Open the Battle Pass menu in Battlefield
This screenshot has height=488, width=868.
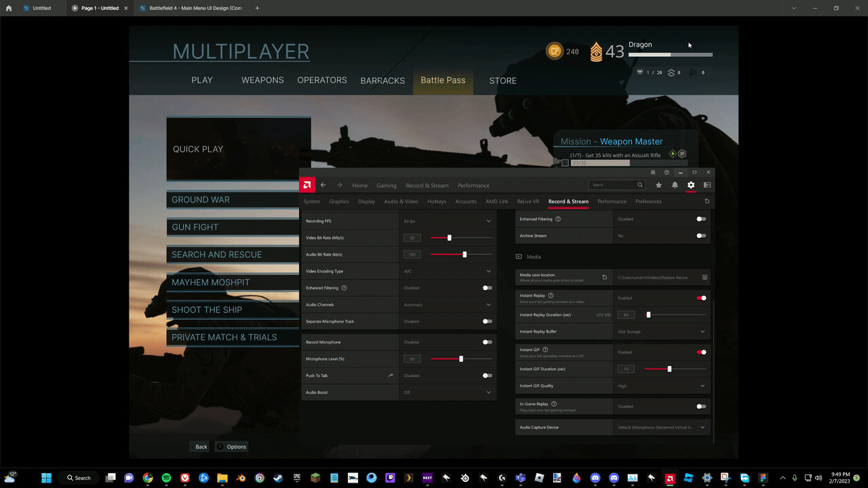pyautogui.click(x=442, y=80)
